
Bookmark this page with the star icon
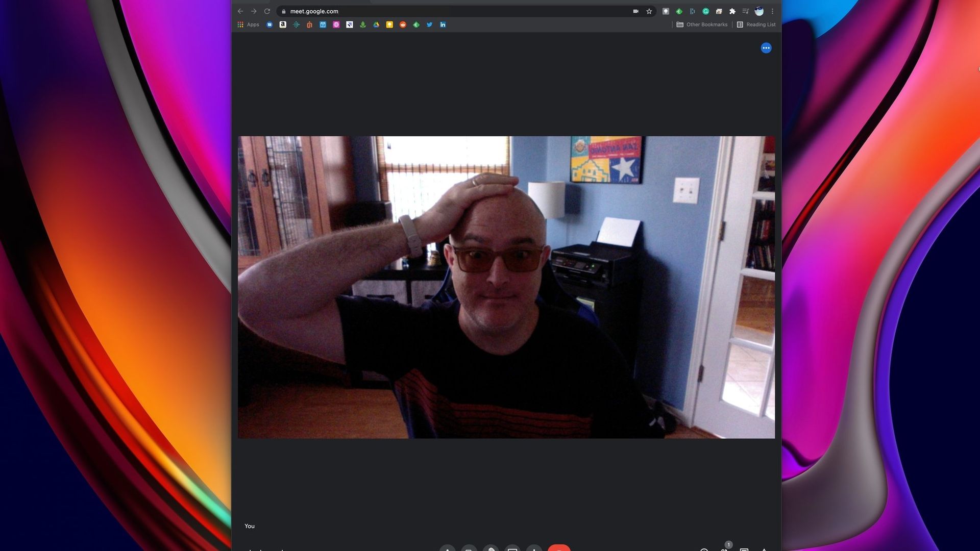tap(649, 11)
